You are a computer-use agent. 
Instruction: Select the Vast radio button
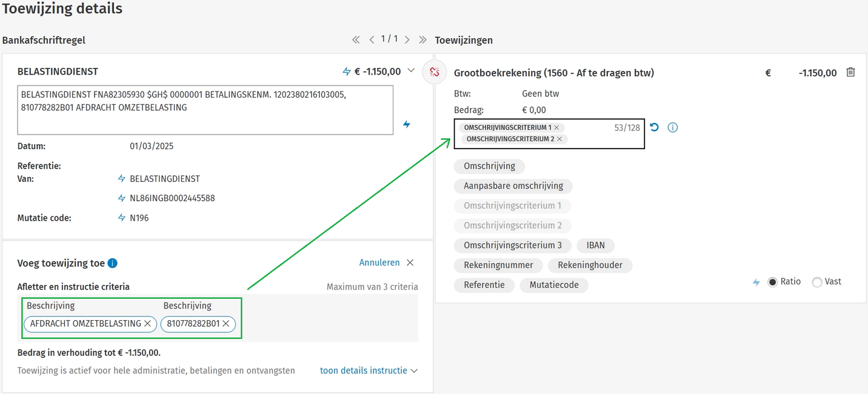pos(817,282)
